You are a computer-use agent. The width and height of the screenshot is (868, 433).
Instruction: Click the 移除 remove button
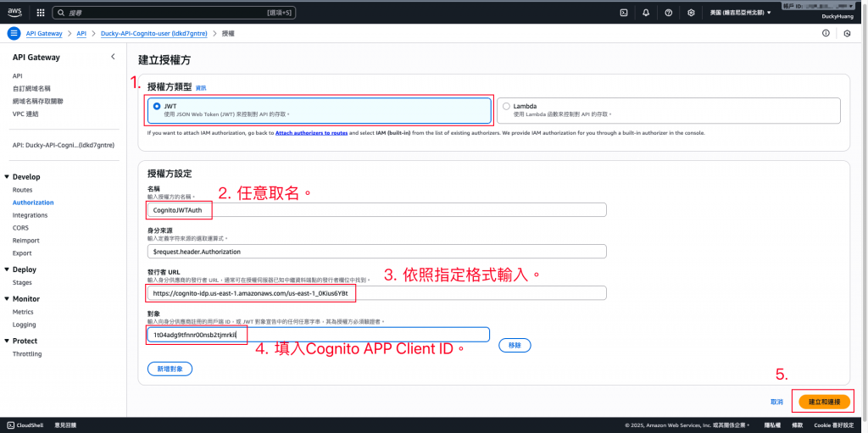515,345
